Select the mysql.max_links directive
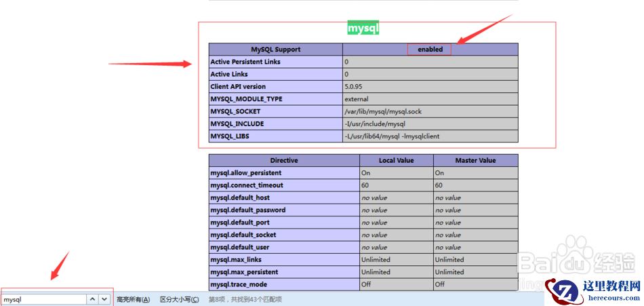The image size is (644, 306). [236, 260]
